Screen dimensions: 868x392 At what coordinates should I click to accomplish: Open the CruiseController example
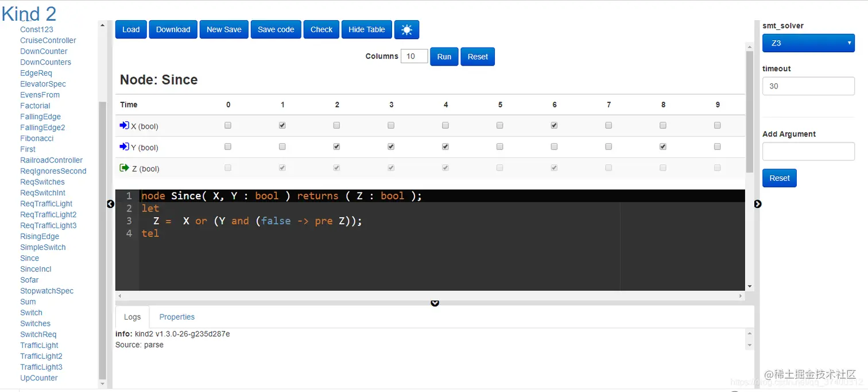pyautogui.click(x=48, y=40)
